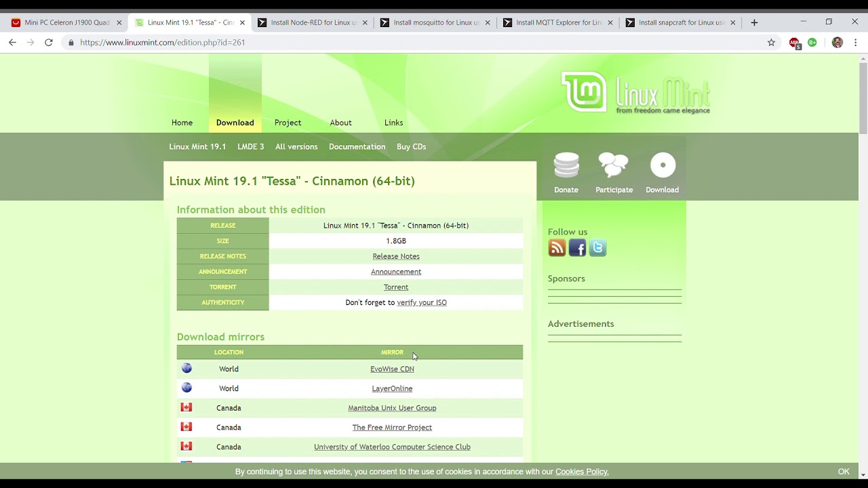Open the All versions submenu link
Screen dimensions: 868x488
[296, 146]
